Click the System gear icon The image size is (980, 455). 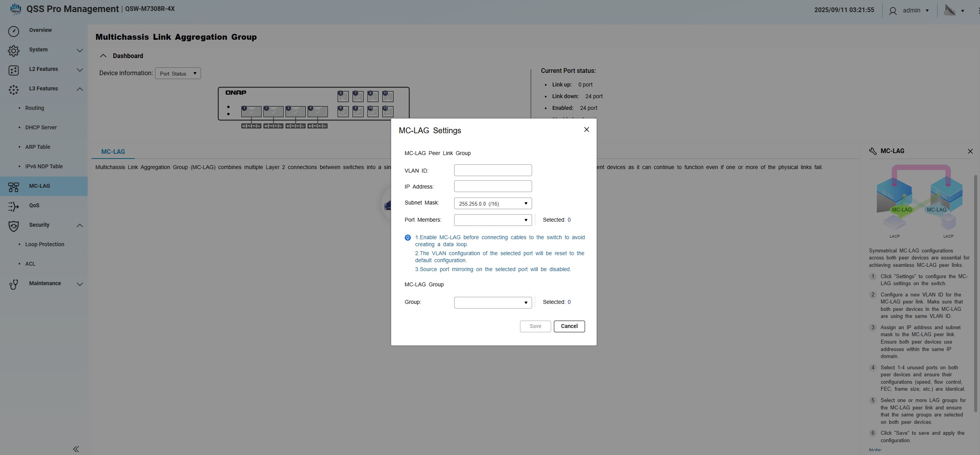tap(14, 51)
